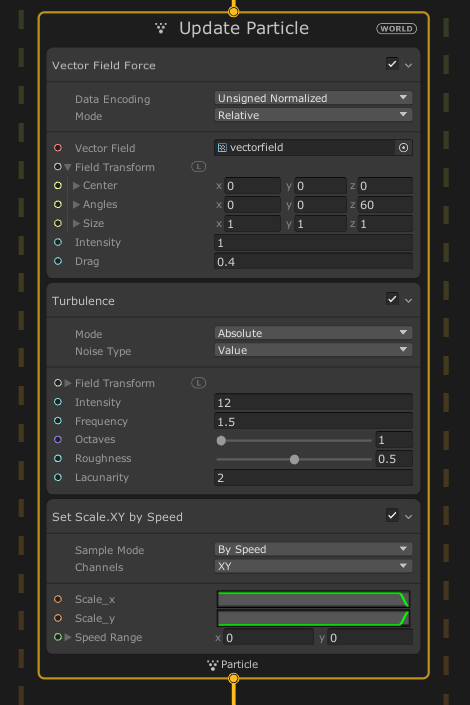Expand the Angles property
470x705 pixels.
pyautogui.click(x=76, y=204)
